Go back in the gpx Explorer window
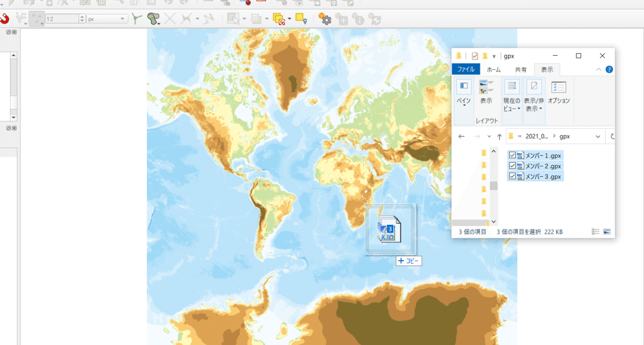The image size is (644, 345). (462, 137)
